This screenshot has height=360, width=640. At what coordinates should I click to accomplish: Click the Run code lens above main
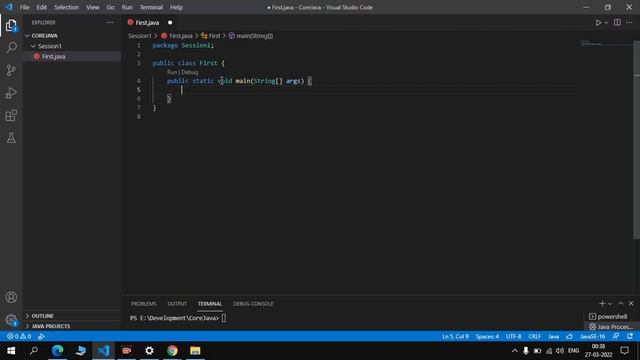(172, 72)
